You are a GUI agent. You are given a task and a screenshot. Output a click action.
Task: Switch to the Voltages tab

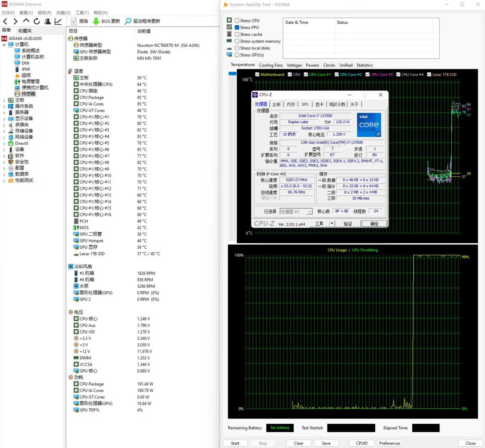[294, 65]
